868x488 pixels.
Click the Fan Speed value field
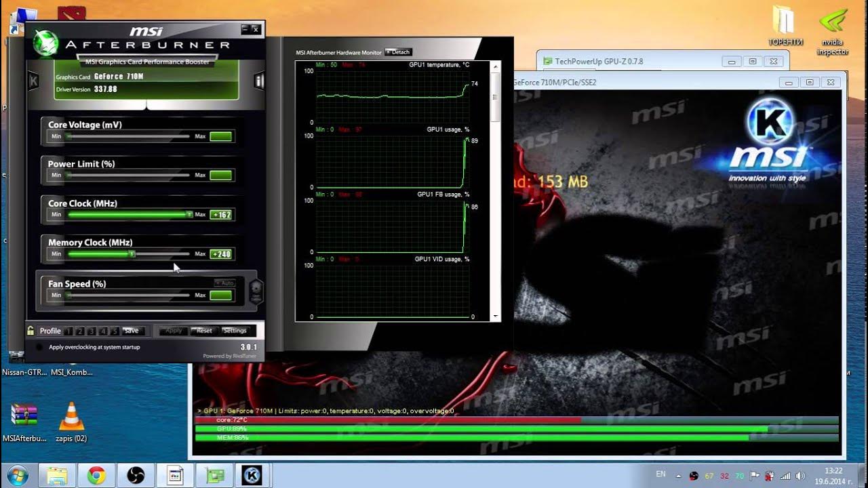click(221, 296)
